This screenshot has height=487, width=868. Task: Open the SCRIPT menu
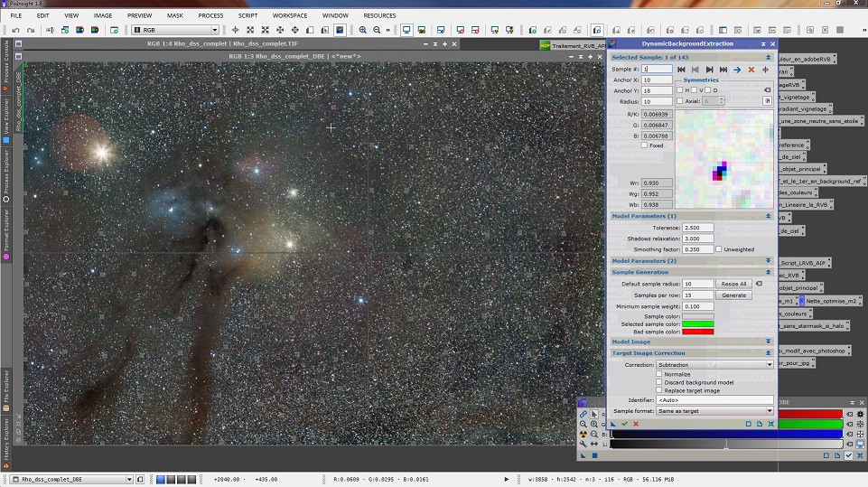(247, 15)
